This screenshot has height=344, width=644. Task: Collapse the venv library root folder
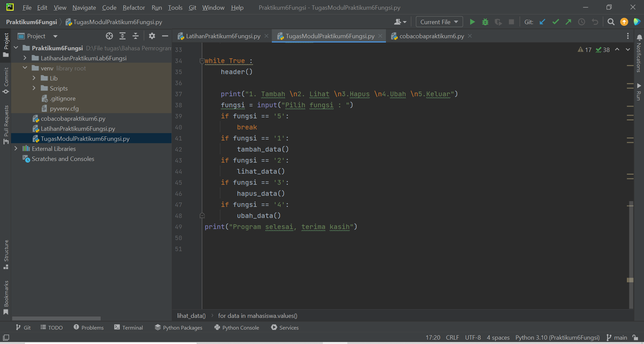24,68
